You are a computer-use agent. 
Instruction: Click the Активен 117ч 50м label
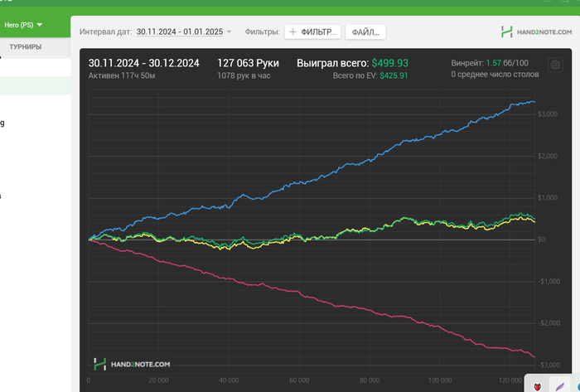[x=122, y=75]
